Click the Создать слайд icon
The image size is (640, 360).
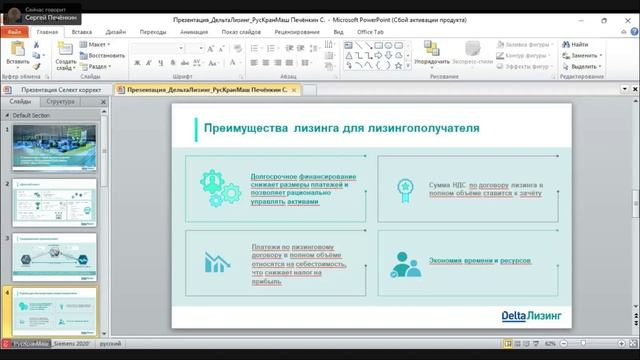coord(65,49)
